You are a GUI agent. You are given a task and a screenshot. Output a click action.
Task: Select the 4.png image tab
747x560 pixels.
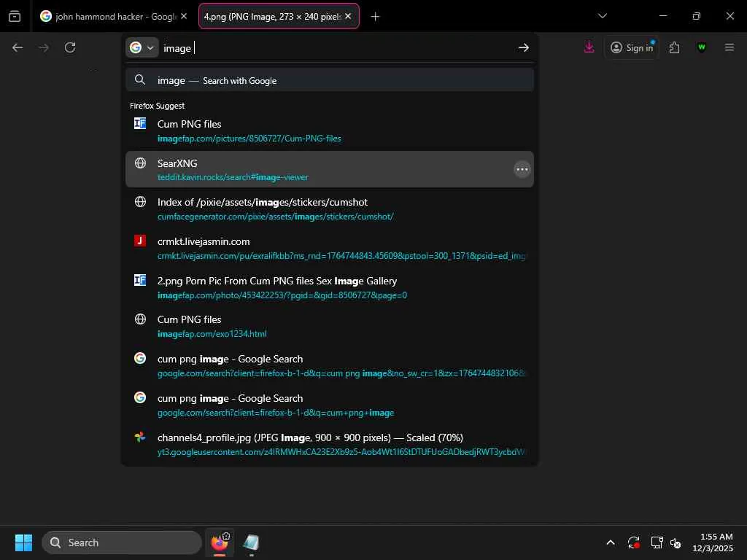(x=279, y=16)
